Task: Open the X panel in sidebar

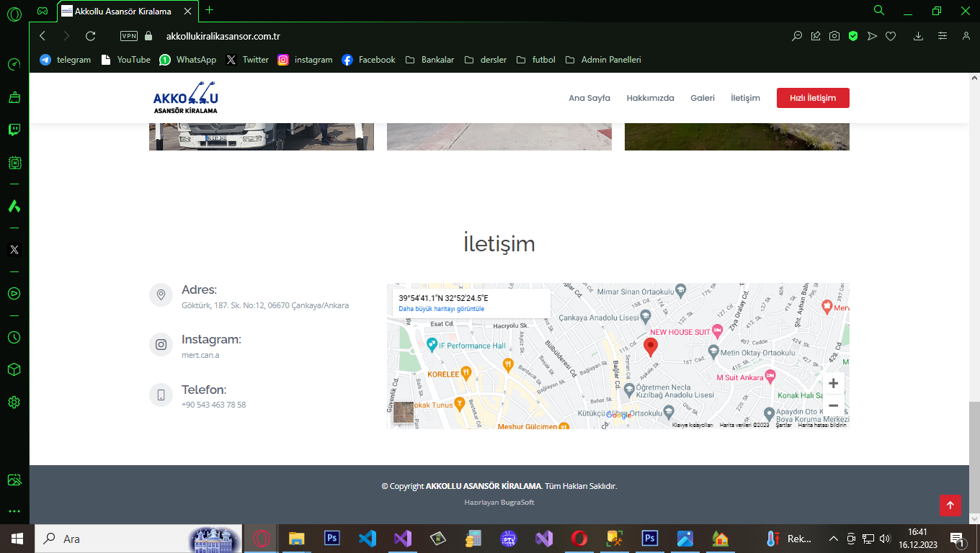Action: click(x=14, y=250)
